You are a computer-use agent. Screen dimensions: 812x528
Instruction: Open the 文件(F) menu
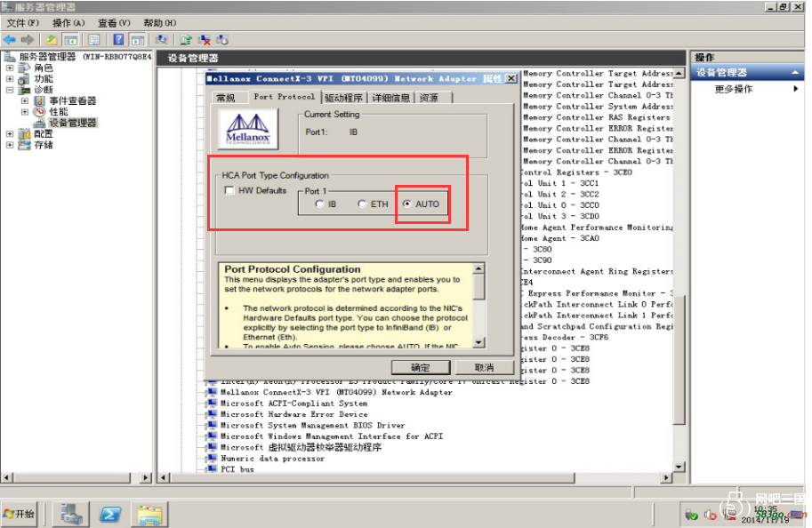click(x=22, y=23)
